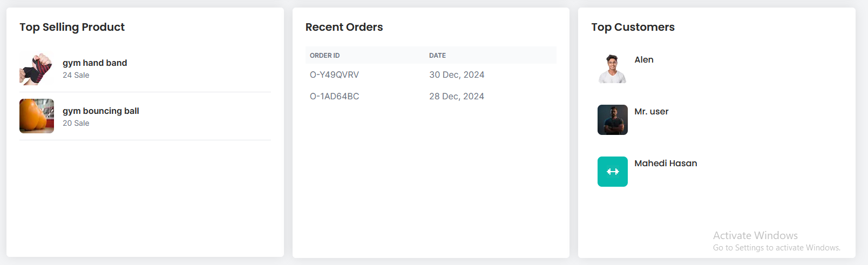
Task: Click the Top Selling Product heading
Action: pos(72,28)
